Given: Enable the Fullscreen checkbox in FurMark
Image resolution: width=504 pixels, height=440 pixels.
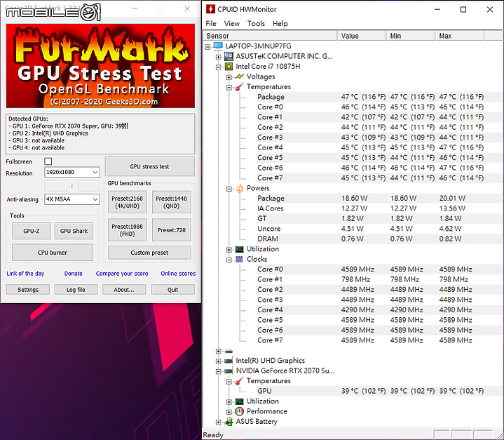Looking at the screenshot, I should (48, 161).
